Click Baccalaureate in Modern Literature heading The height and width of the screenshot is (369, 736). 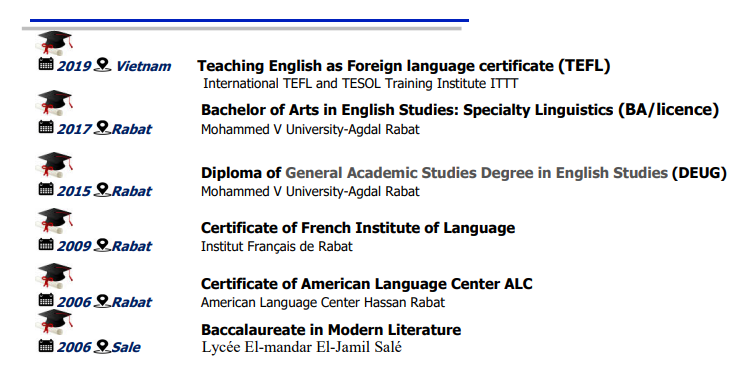pos(331,330)
